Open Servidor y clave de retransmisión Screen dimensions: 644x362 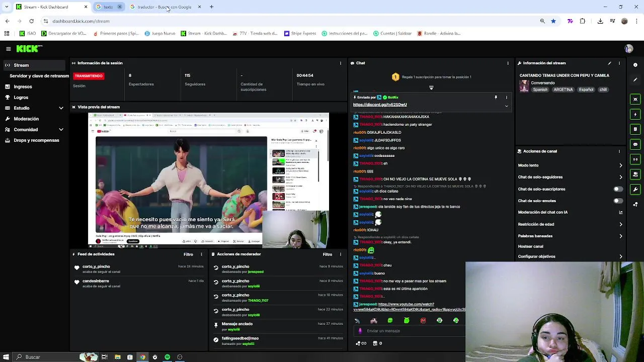click(39, 76)
